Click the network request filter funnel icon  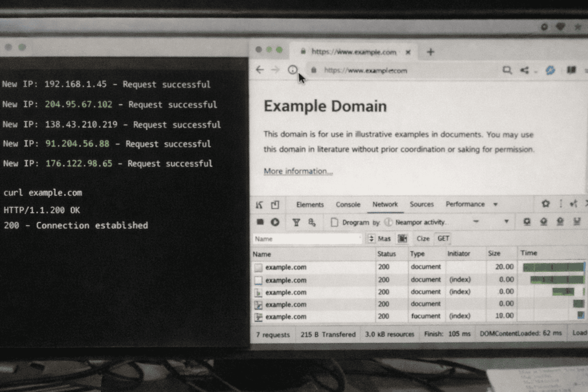(296, 222)
